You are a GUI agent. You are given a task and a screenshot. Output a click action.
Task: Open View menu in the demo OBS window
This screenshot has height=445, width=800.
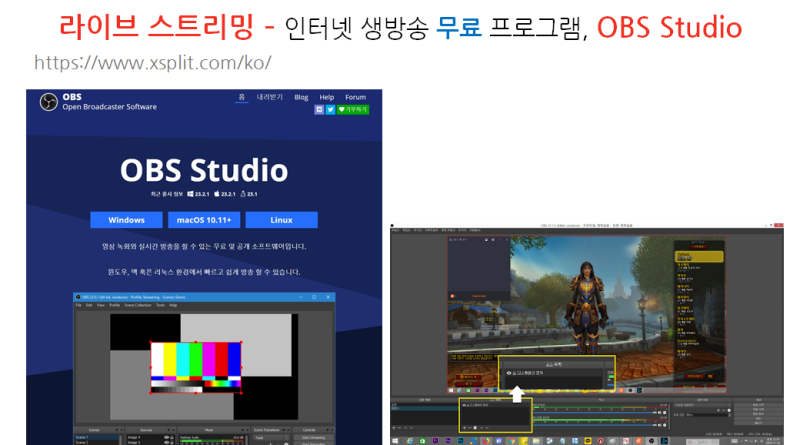[101, 305]
